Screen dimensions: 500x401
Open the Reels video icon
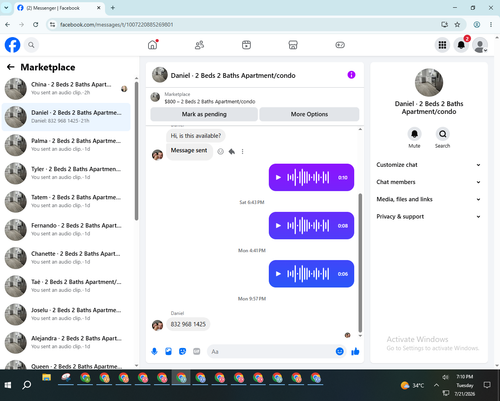pyautogui.click(x=246, y=45)
